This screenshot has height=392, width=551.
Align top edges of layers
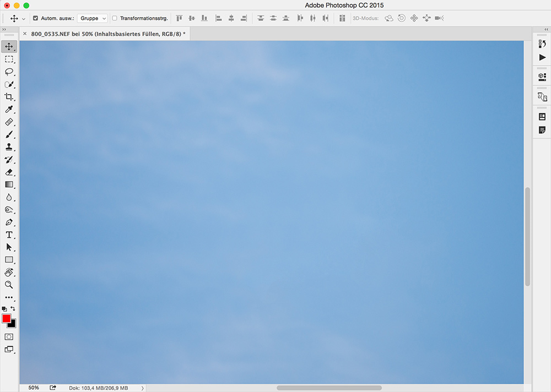179,18
